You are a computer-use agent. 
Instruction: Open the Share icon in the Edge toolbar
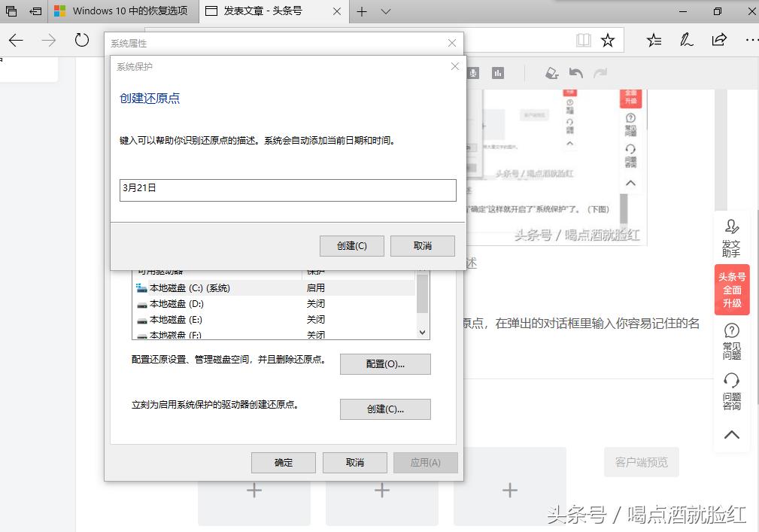719,40
